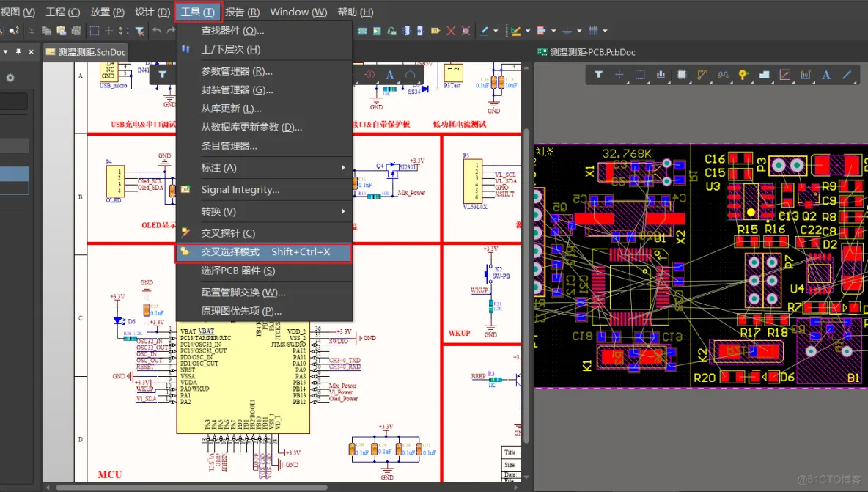This screenshot has height=492, width=868.
Task: Click the PCB place via icon
Action: [x=743, y=74]
